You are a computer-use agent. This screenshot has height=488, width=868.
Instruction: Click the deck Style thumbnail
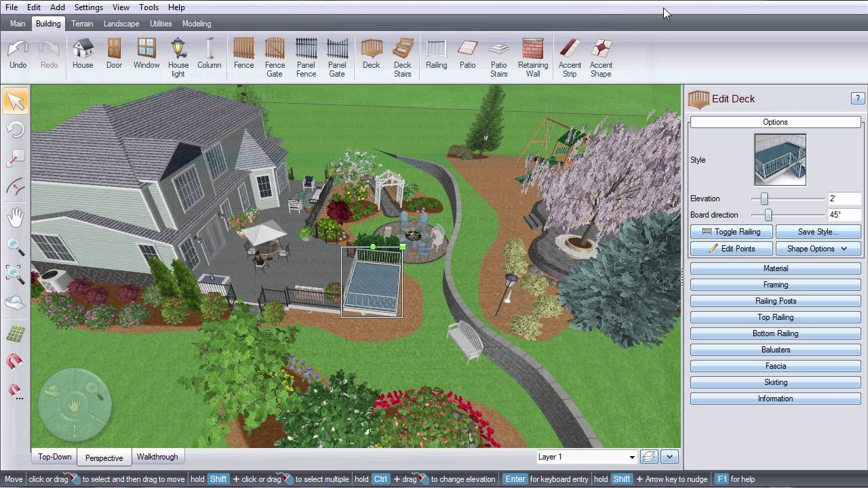pyautogui.click(x=781, y=160)
